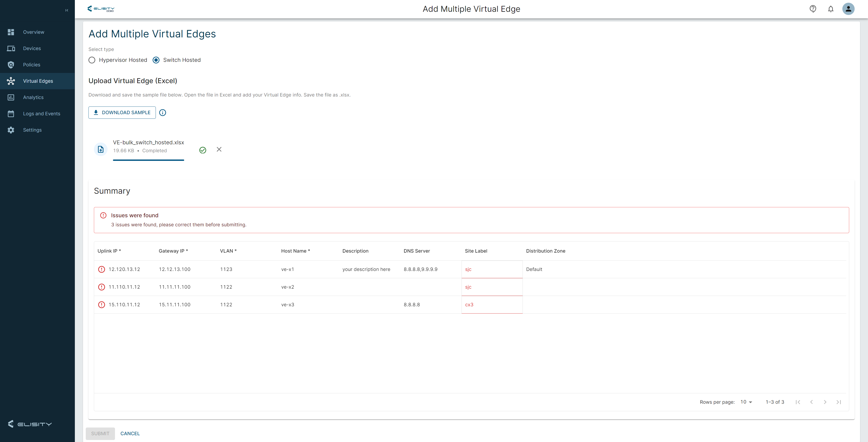Click the error icon on row 12.120.13.12

tap(101, 269)
